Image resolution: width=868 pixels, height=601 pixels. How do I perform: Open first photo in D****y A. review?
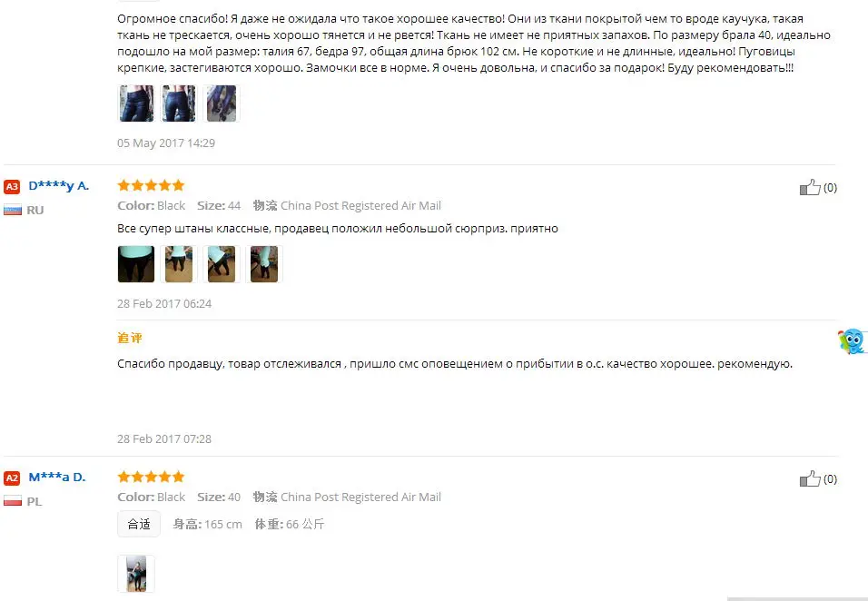(136, 264)
